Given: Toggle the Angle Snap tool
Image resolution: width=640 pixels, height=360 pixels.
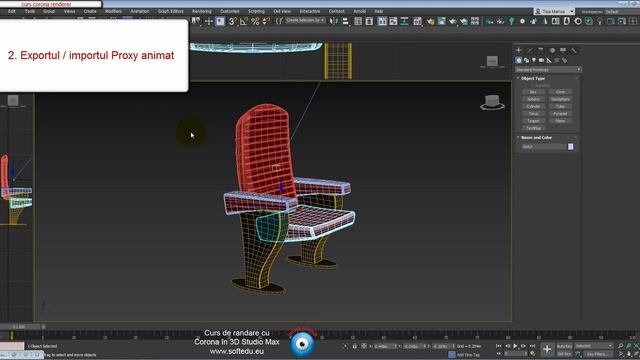Looking at the screenshot, I should click(x=244, y=21).
